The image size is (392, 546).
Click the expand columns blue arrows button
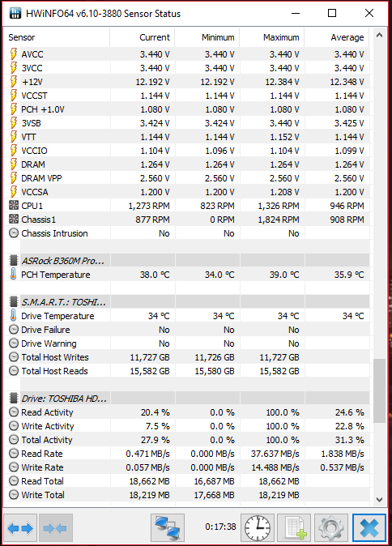20,528
